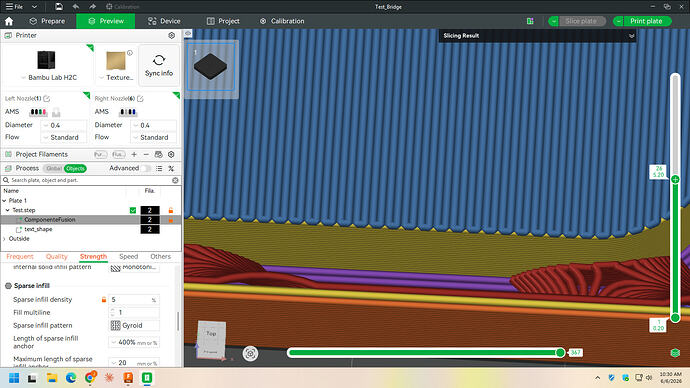Click the home icon in top bar
The image size is (690, 388).
[x=9, y=21]
